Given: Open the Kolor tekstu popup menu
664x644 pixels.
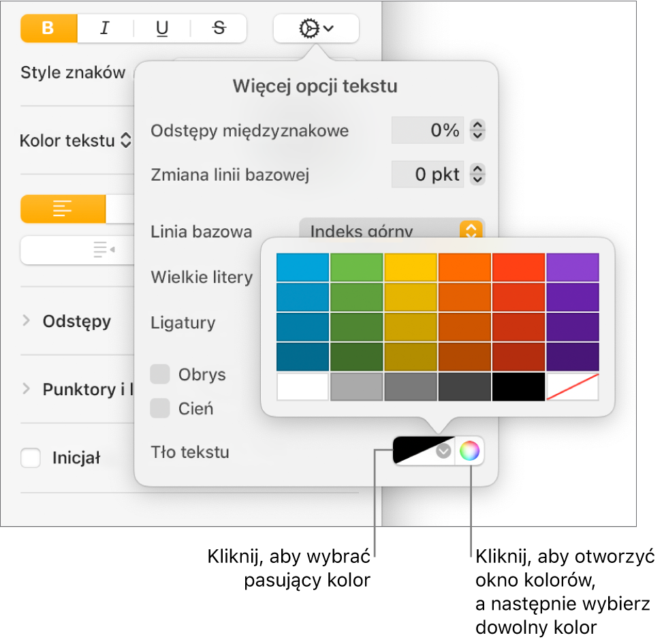Looking at the screenshot, I should (x=76, y=140).
